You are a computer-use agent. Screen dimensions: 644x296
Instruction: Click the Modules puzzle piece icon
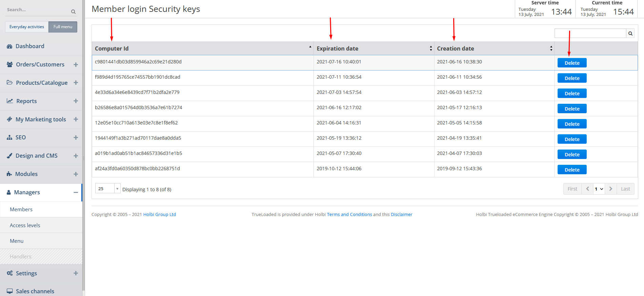[9, 174]
